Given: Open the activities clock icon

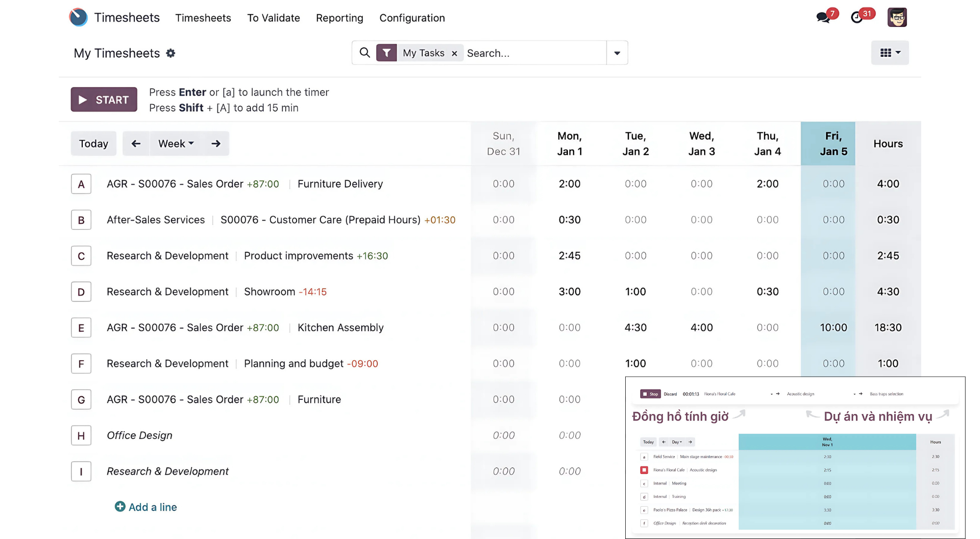Looking at the screenshot, I should (857, 18).
